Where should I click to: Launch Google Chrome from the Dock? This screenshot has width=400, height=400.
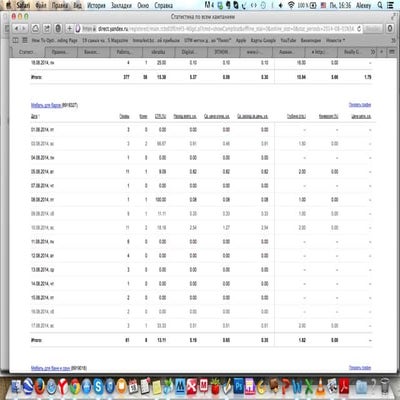[75, 387]
